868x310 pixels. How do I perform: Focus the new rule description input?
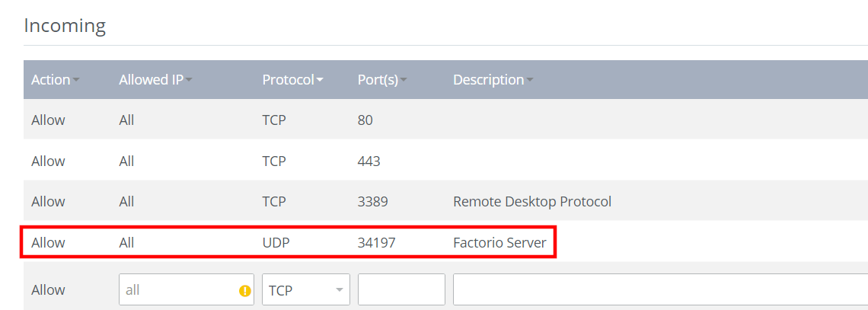(x=660, y=289)
